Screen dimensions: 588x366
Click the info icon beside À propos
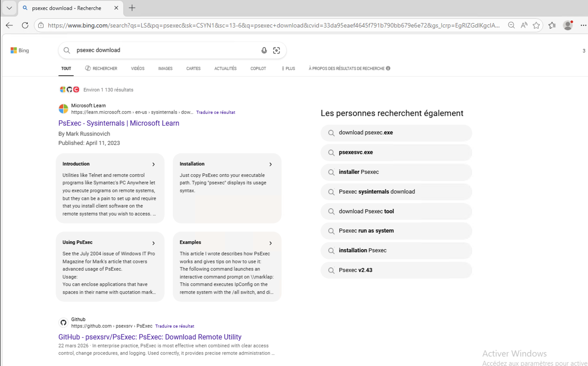pos(388,68)
